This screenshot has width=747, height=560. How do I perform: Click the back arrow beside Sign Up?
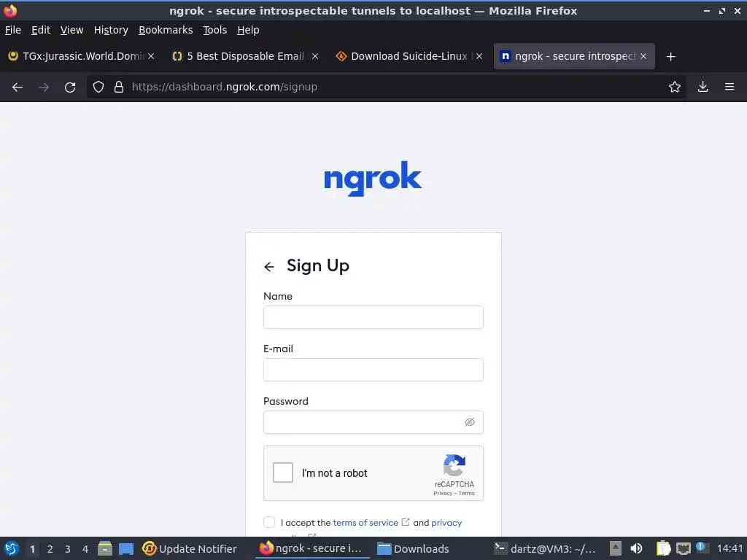click(269, 267)
